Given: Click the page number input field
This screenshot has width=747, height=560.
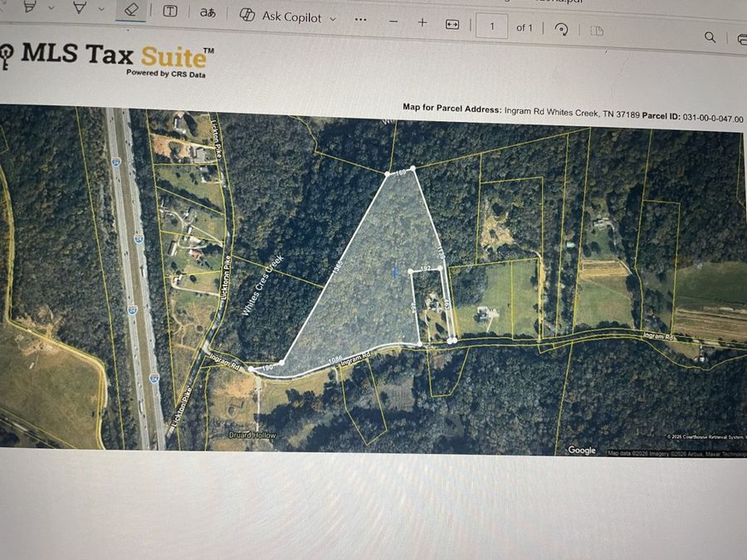Looking at the screenshot, I should tap(491, 27).
